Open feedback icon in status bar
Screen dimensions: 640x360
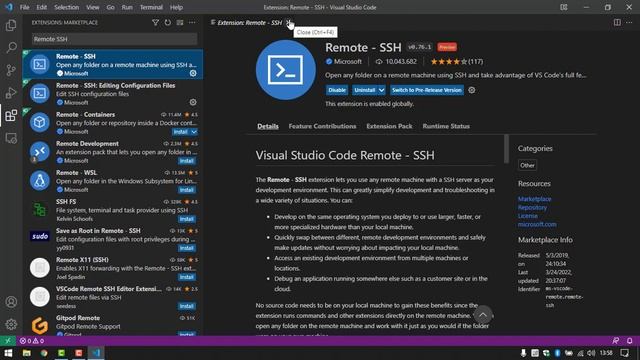tap(616, 340)
